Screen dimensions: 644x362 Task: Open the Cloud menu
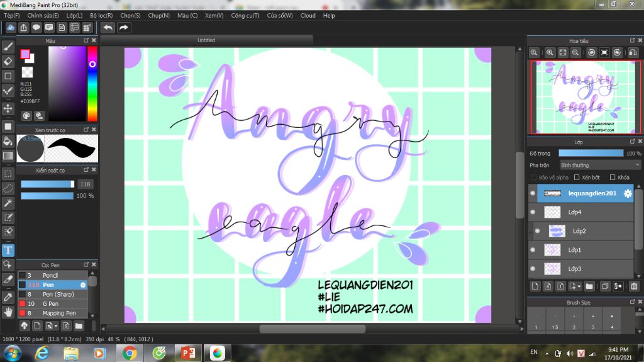click(x=308, y=16)
